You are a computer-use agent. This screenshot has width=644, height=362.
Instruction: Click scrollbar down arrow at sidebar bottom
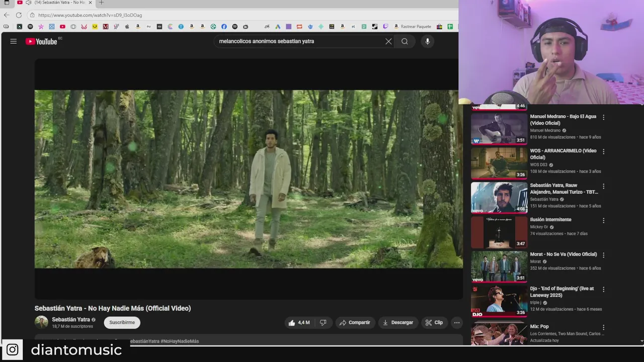(641, 341)
